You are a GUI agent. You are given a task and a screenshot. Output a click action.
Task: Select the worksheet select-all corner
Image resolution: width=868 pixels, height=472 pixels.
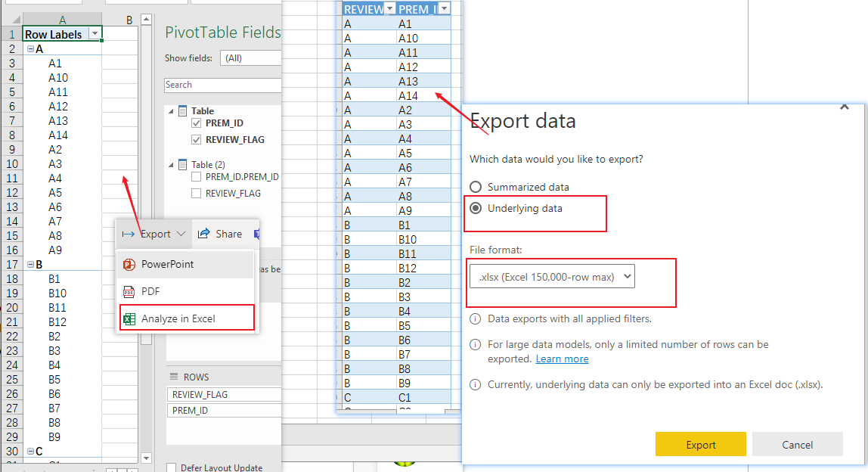[11, 20]
